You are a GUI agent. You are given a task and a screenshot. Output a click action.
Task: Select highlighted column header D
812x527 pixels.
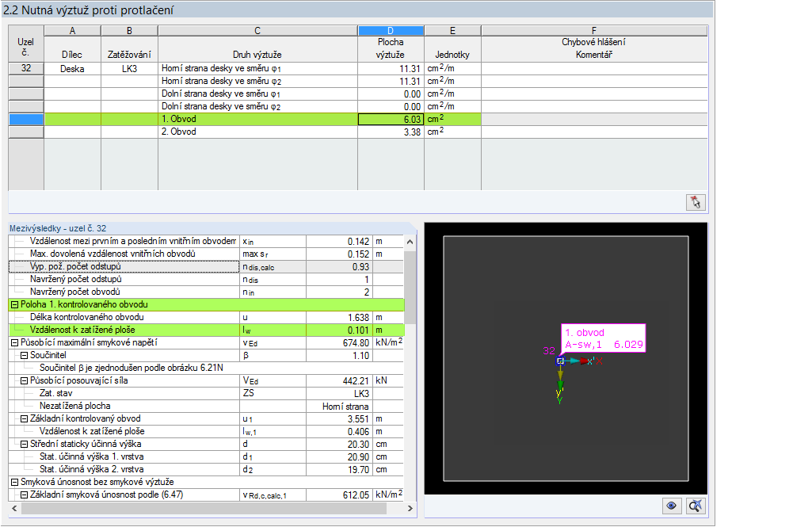point(391,31)
